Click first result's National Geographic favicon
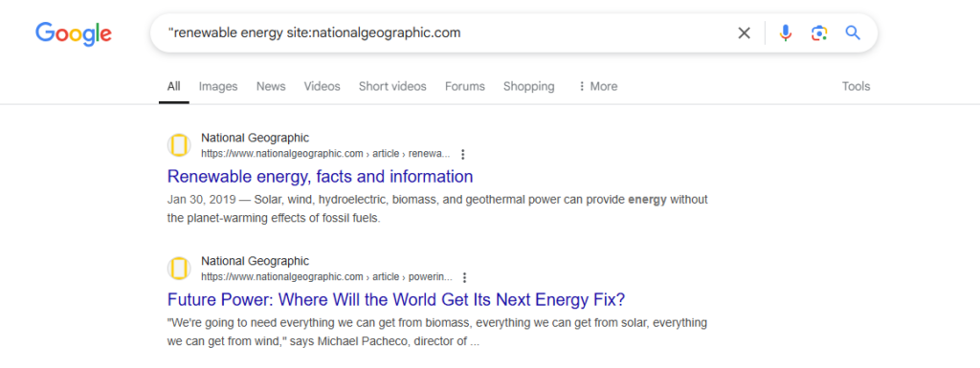980x368 pixels. [x=179, y=145]
